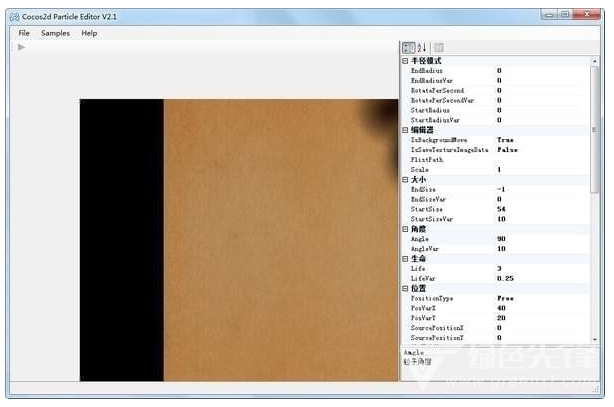Open the Help menu
Viewport: 614px width, 407px height.
click(89, 33)
